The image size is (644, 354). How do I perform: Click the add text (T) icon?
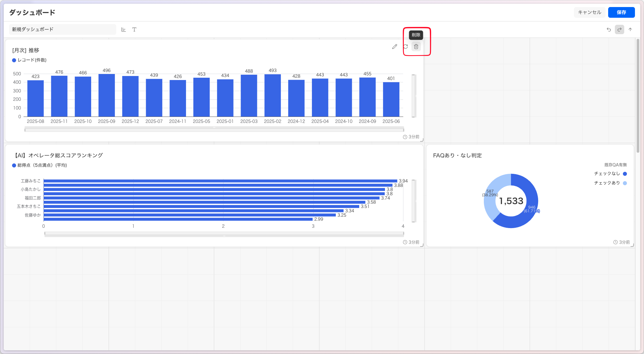134,29
